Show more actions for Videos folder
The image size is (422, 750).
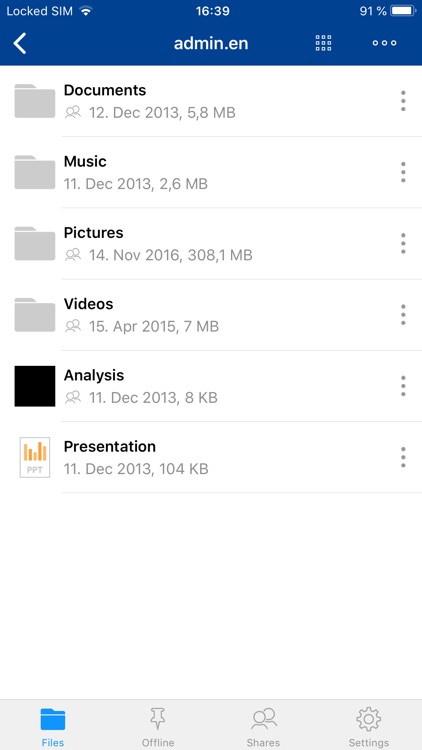pos(403,315)
